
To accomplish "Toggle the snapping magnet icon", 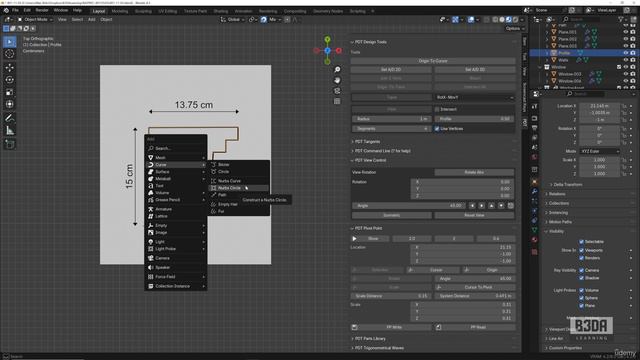I will 264,19.
